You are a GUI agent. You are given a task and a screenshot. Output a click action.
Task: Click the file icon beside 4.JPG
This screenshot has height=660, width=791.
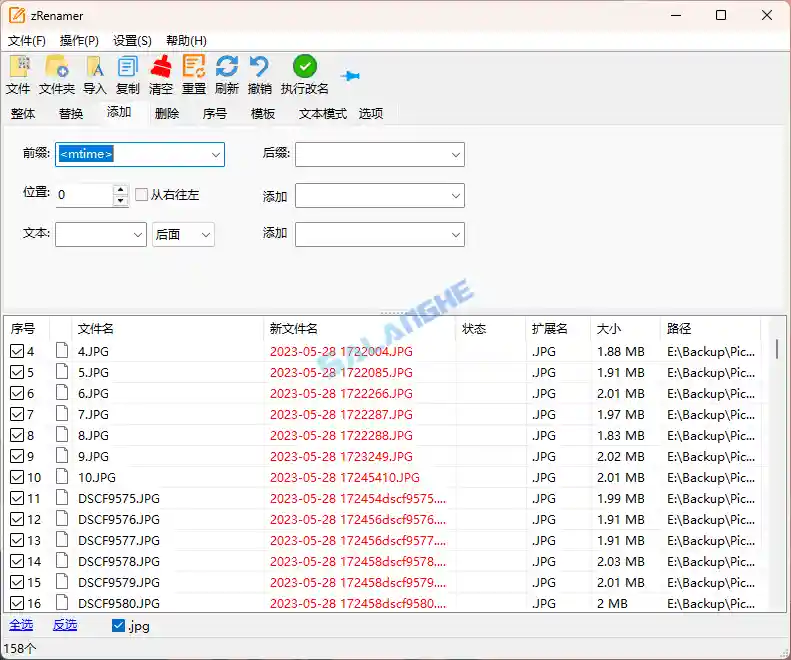click(62, 351)
